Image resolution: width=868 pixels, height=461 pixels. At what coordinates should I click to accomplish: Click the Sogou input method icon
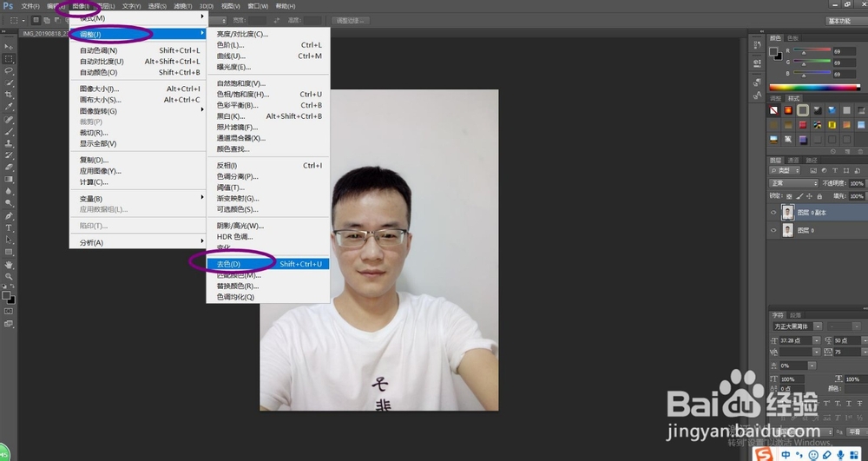click(x=764, y=454)
